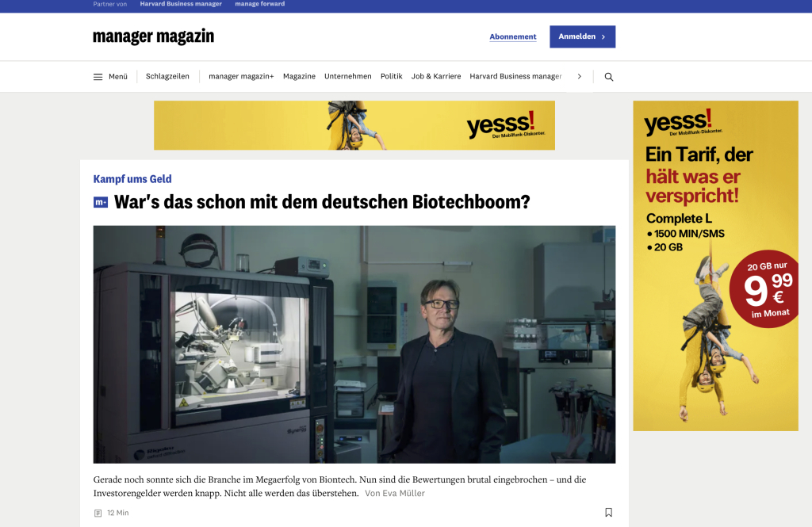Click the yesss! sidebar tariff advertisement

point(715,265)
